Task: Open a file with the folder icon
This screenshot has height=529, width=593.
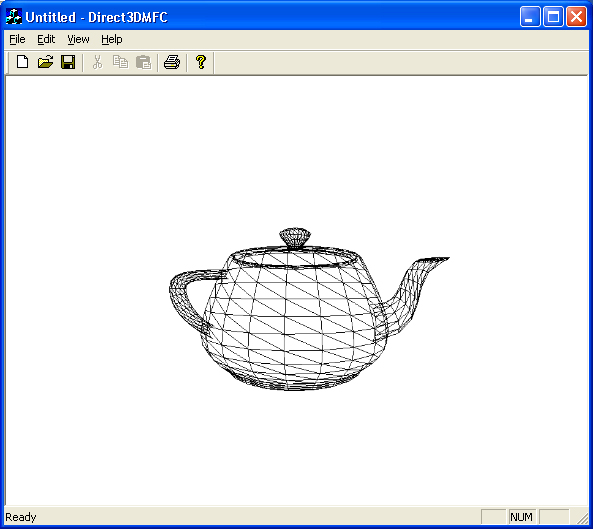Action: click(45, 62)
